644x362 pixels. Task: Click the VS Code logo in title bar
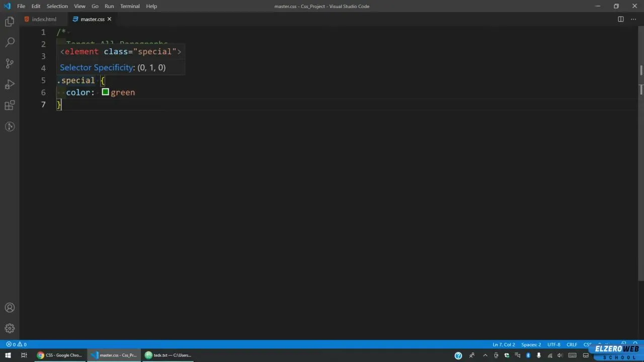(7, 6)
